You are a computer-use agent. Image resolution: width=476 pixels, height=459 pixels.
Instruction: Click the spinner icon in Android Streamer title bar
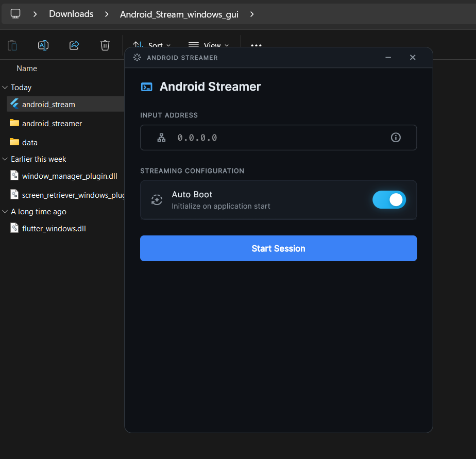pos(137,57)
